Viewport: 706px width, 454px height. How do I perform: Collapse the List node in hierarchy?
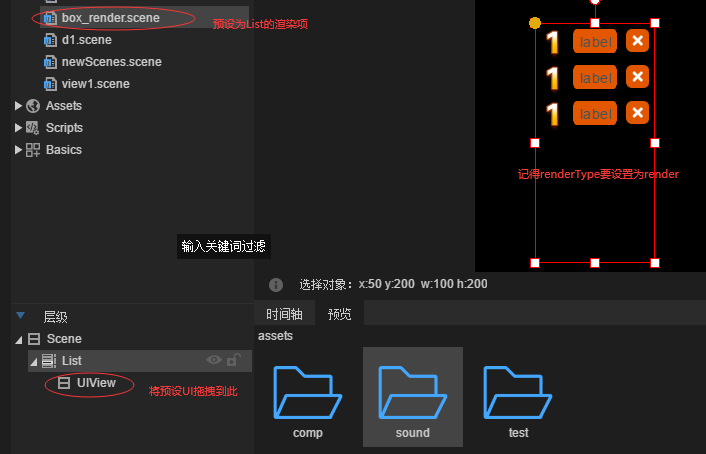coord(33,362)
